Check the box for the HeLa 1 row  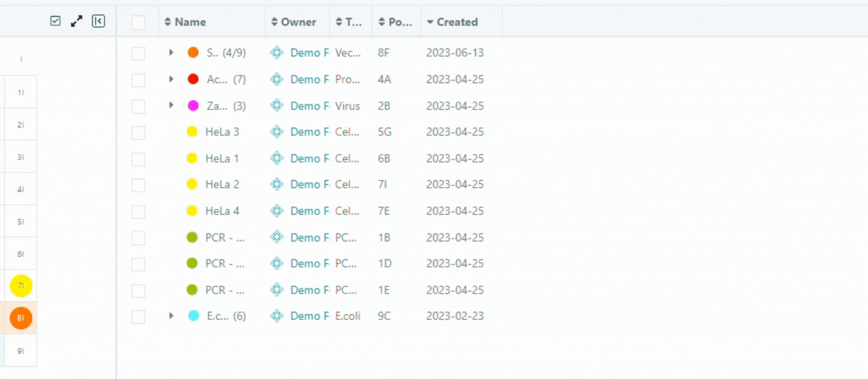click(138, 159)
